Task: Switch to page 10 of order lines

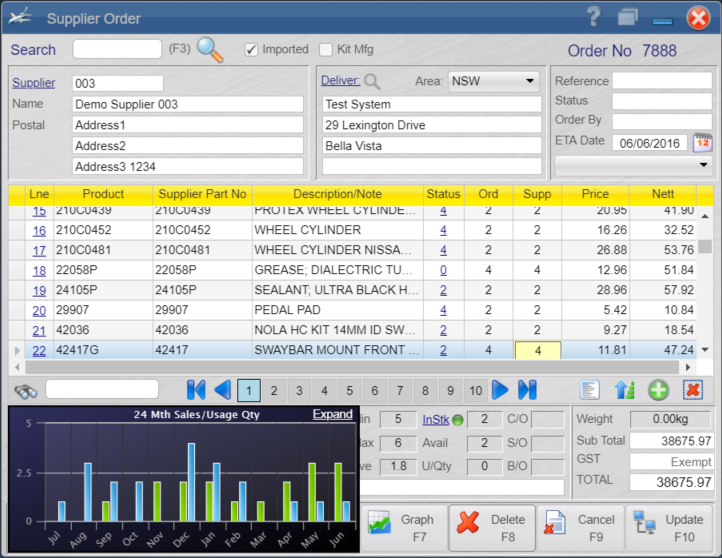Action: [475, 390]
